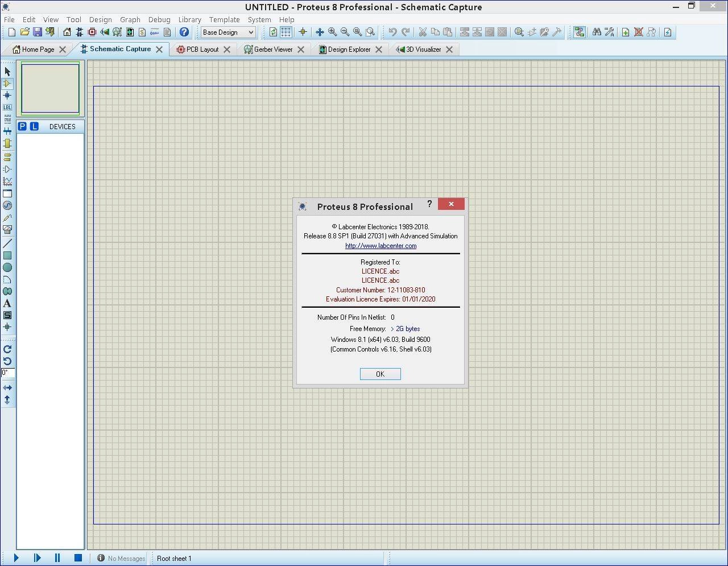Toggle the false origin crosshair button
728x566 pixels.
303,32
